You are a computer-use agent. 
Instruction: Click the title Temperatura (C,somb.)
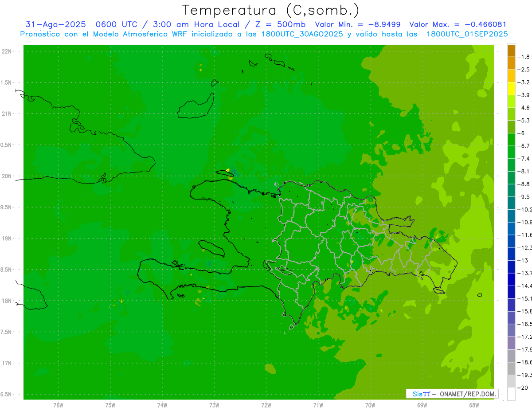[271, 10]
